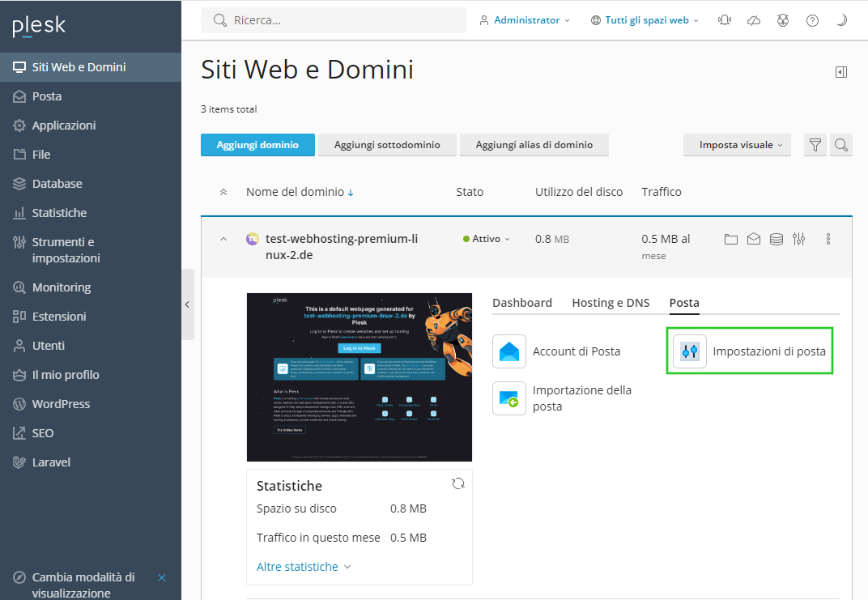Viewport: 868px width, 600px height.
Task: Open SEO sidebar item
Action: pyautogui.click(x=90, y=433)
